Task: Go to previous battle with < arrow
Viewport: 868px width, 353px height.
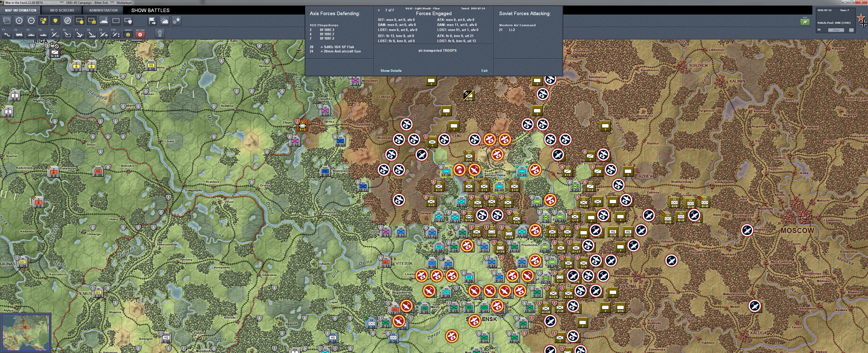Action: [379, 10]
